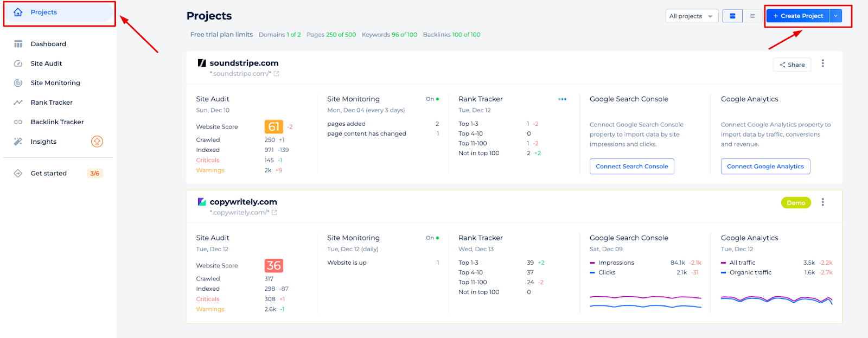Open the All projects dropdown

pyautogui.click(x=692, y=16)
